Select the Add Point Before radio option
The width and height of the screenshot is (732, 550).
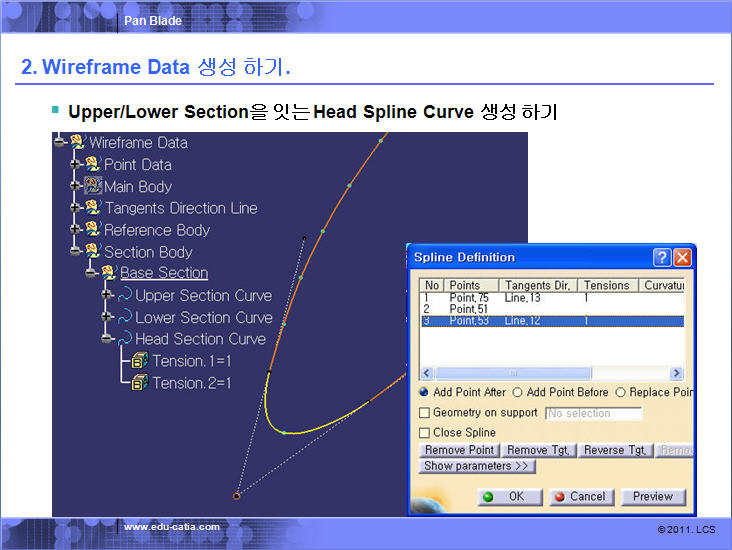(x=517, y=393)
